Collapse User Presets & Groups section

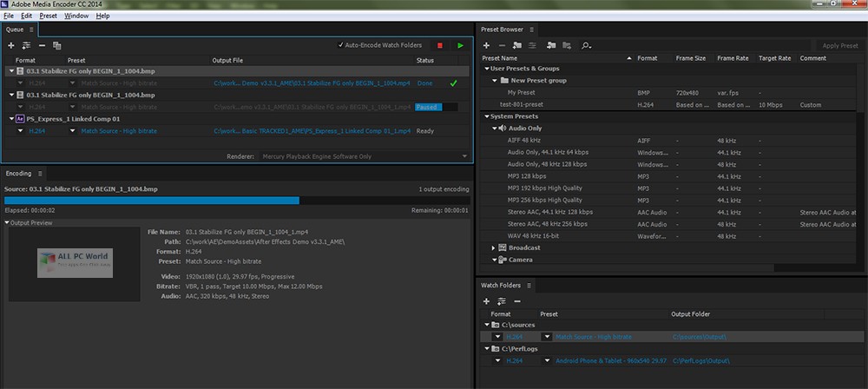pyautogui.click(x=487, y=69)
